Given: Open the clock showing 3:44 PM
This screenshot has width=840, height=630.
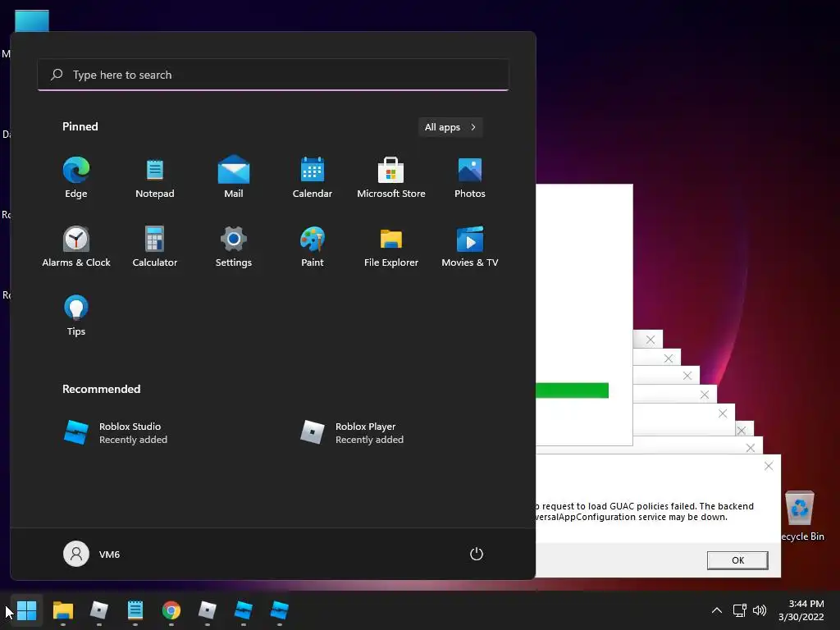Looking at the screenshot, I should tap(801, 610).
